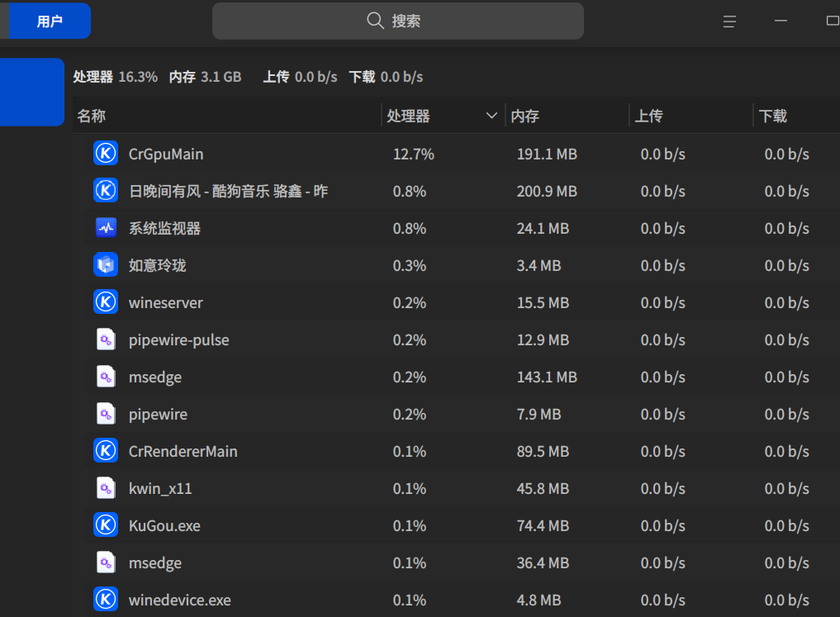Screen dimensions: 840x617
Task: Click the magnifier icon in the search bar
Action: [375, 21]
